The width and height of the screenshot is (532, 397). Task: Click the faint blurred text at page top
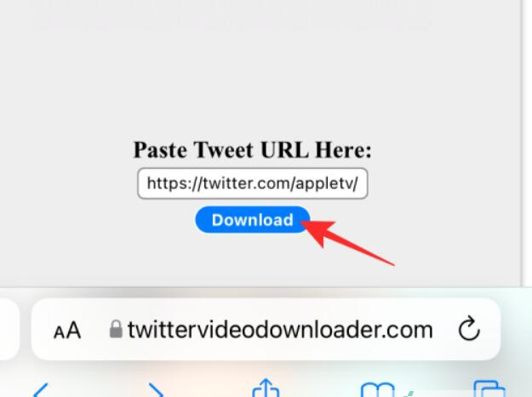pyautogui.click(x=231, y=17)
